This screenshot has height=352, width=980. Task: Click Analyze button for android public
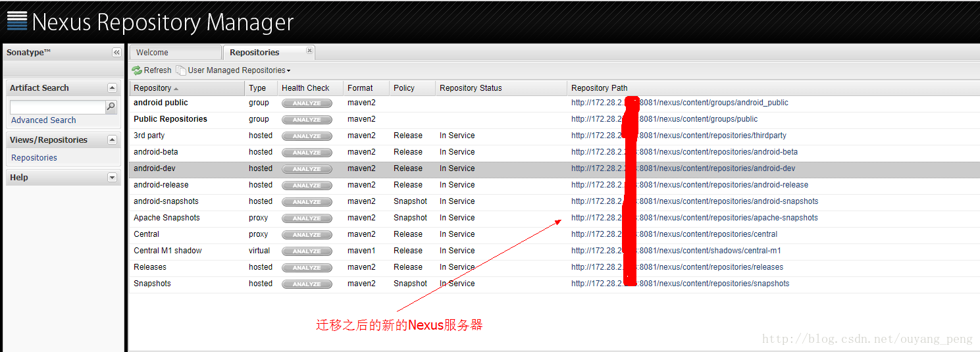(307, 103)
